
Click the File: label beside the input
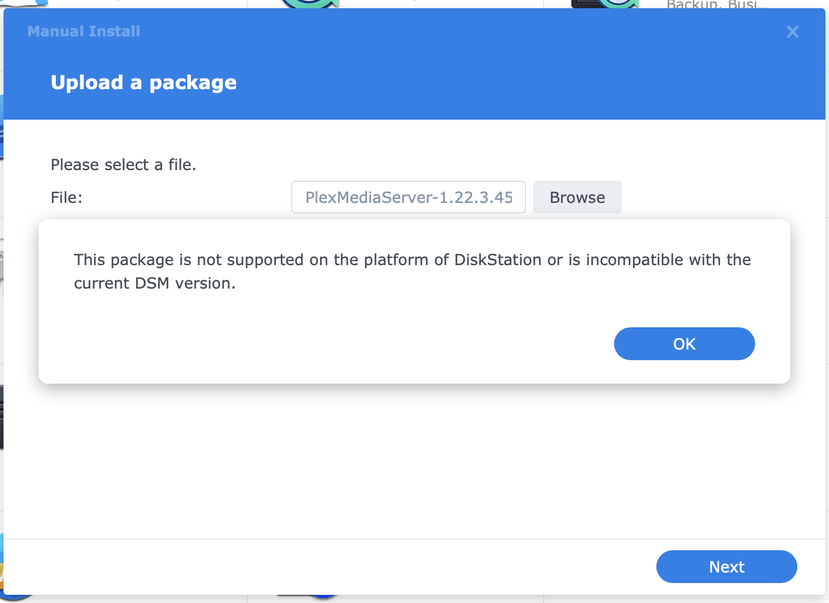(x=67, y=197)
